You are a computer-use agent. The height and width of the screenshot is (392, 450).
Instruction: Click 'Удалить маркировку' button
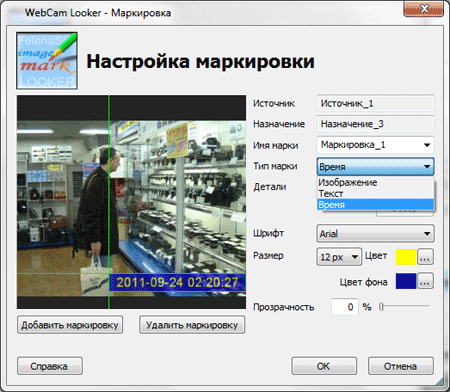[x=192, y=325]
